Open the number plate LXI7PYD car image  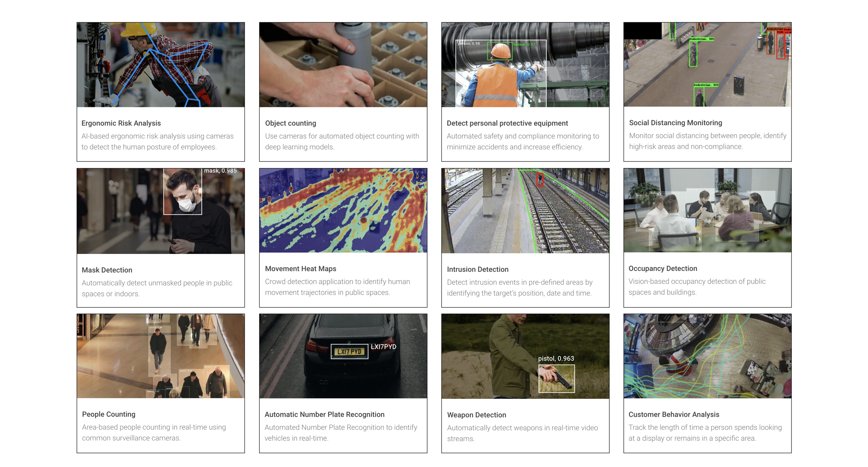[343, 356]
